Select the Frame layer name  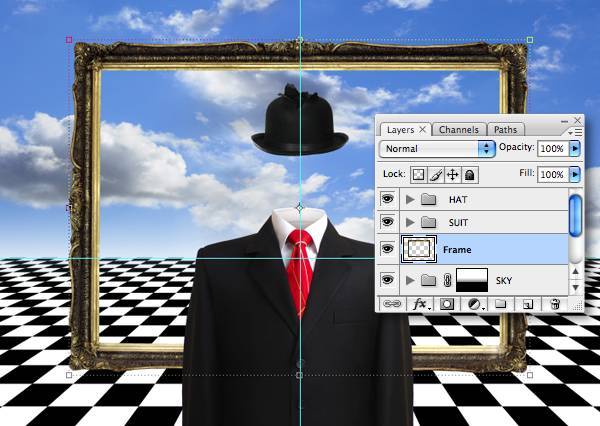click(x=457, y=250)
